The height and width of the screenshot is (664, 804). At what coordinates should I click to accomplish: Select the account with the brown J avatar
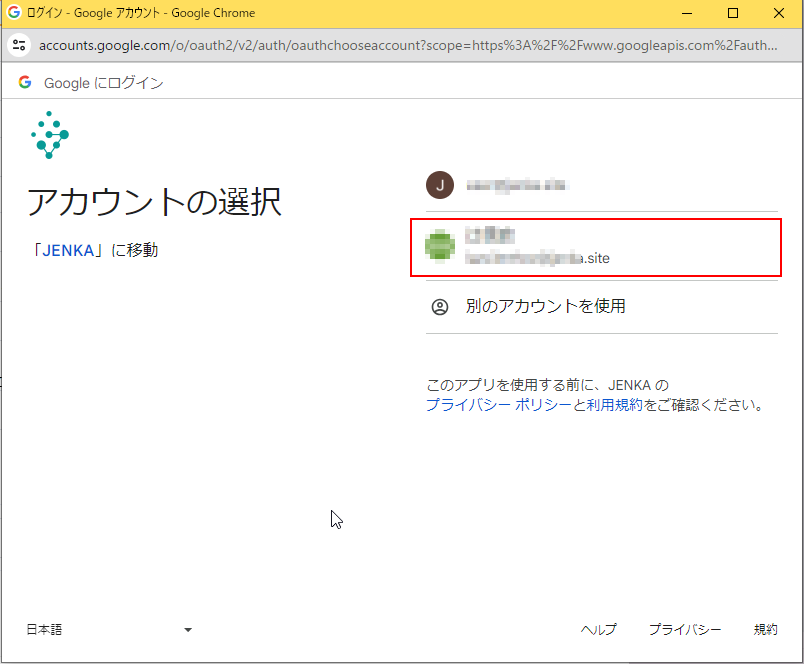pyautogui.click(x=601, y=185)
